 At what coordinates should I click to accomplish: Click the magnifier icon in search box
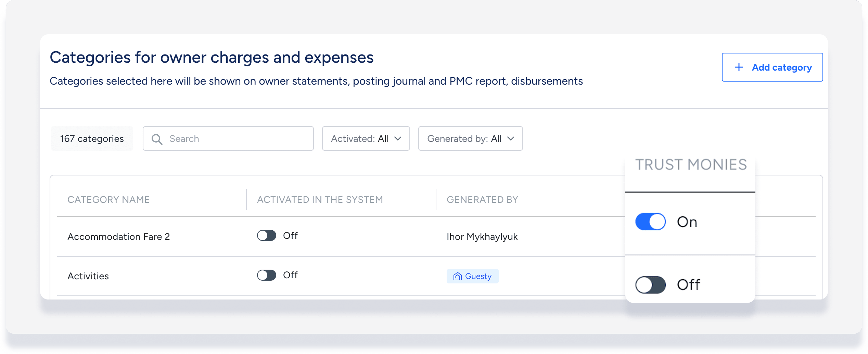point(157,139)
